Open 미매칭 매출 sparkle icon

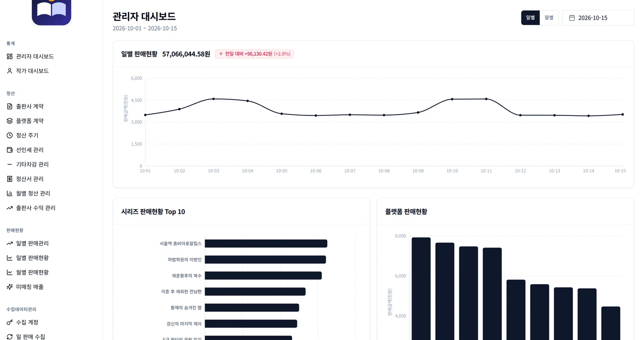[10, 287]
